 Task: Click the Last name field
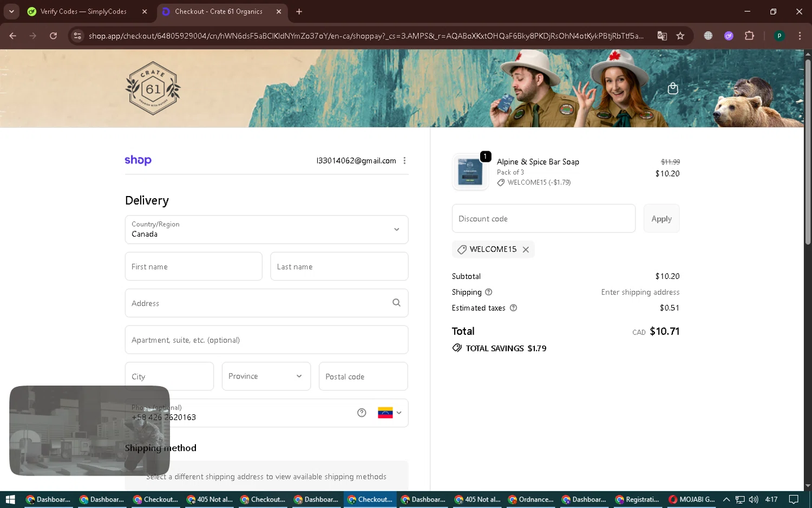coord(339,266)
